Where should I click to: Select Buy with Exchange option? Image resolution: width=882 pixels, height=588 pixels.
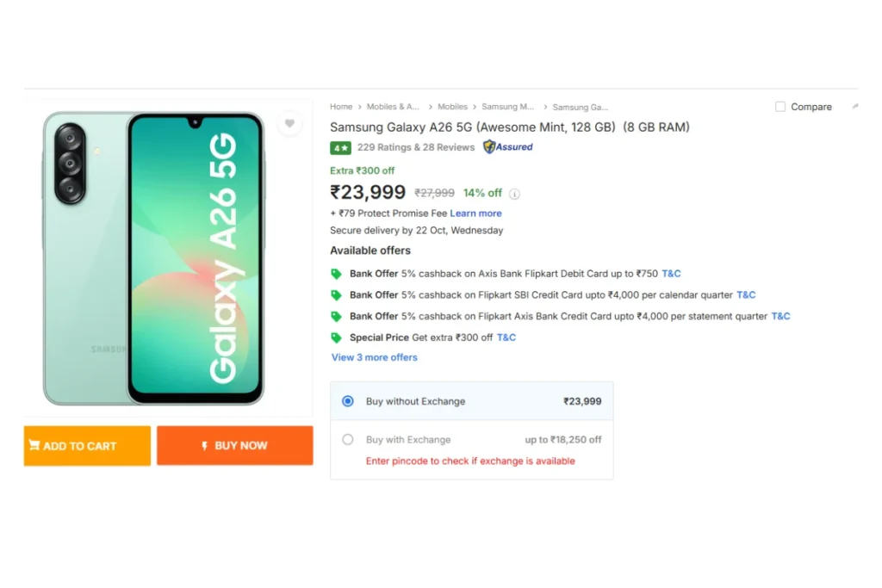pos(348,439)
